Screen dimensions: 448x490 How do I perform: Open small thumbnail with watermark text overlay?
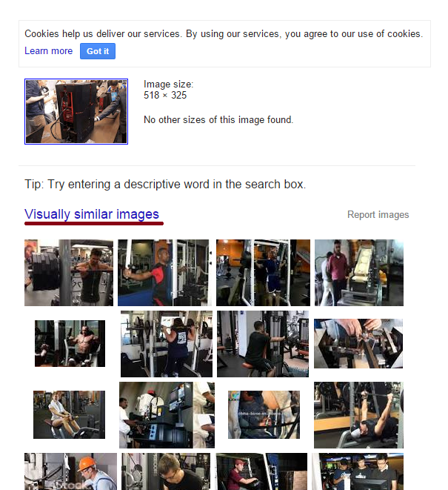tap(264, 414)
